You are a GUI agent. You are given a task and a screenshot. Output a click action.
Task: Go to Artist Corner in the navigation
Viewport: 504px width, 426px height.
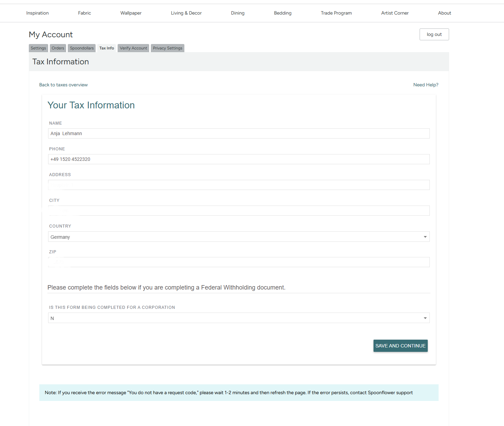(x=395, y=13)
